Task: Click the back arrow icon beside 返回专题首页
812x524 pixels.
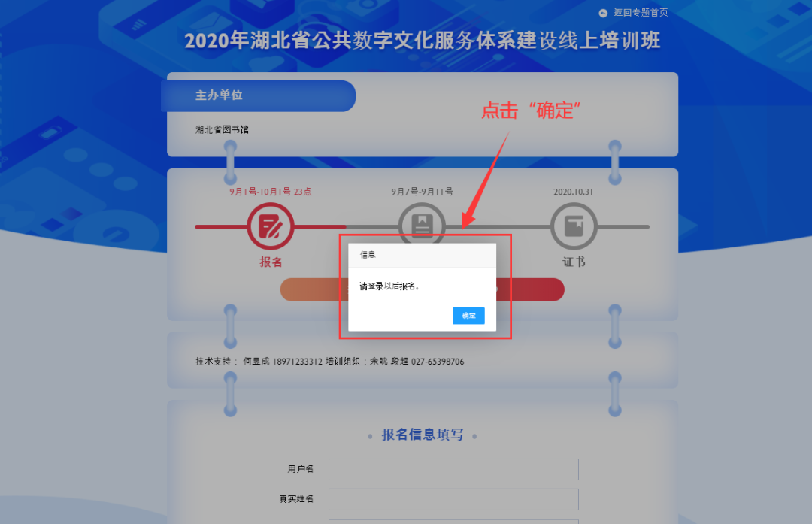Action: point(603,13)
